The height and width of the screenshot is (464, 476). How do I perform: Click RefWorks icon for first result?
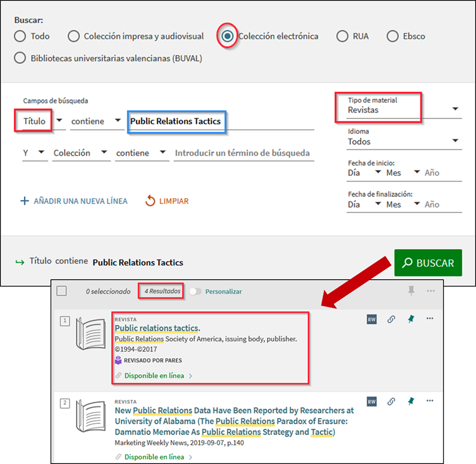[371, 319]
